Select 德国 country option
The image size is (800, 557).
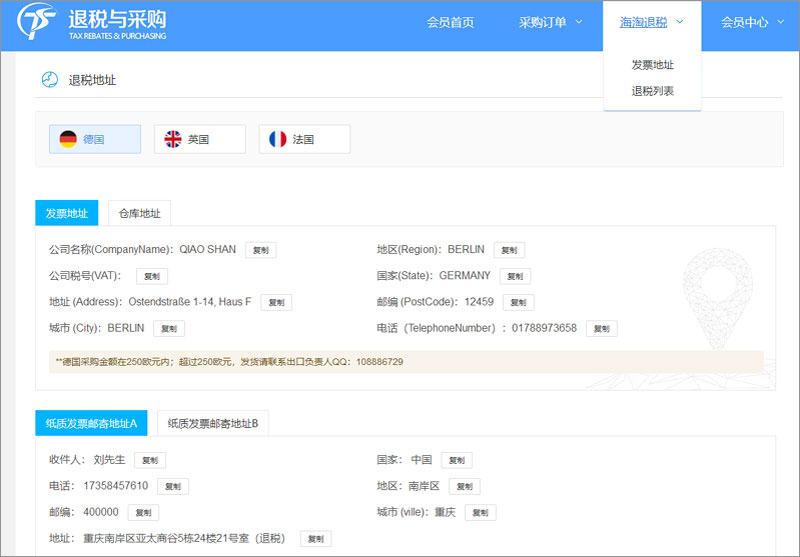pos(95,139)
